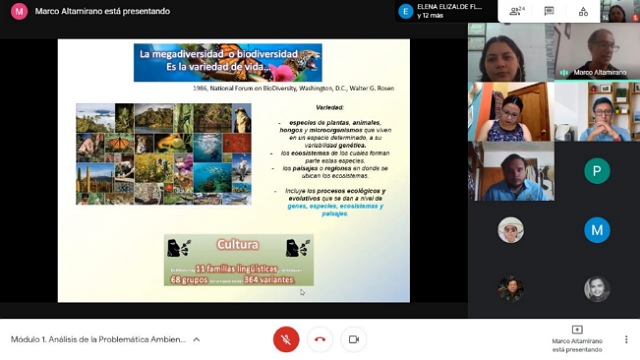This screenshot has height=360, width=640.
Task: Open the activities shapes icon
Action: tap(583, 11)
